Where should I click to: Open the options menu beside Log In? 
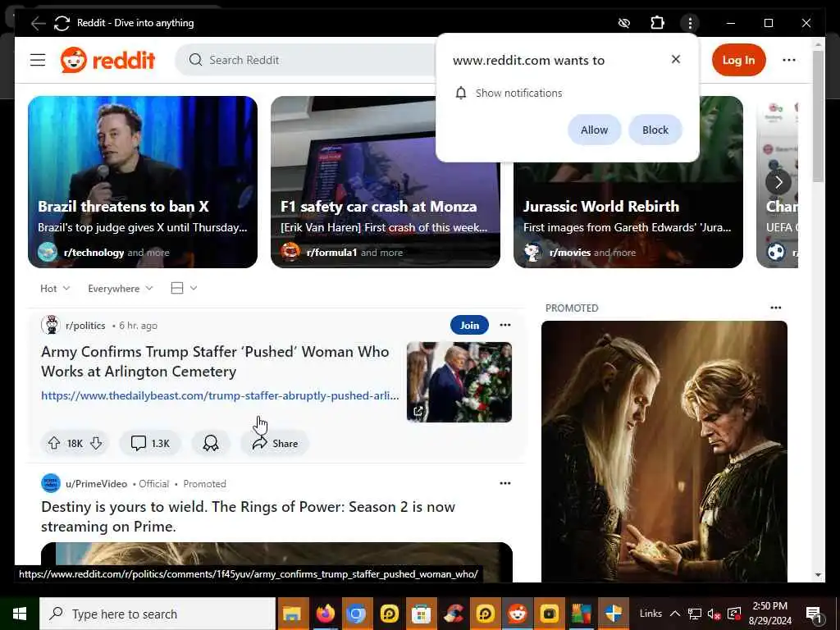coord(788,60)
